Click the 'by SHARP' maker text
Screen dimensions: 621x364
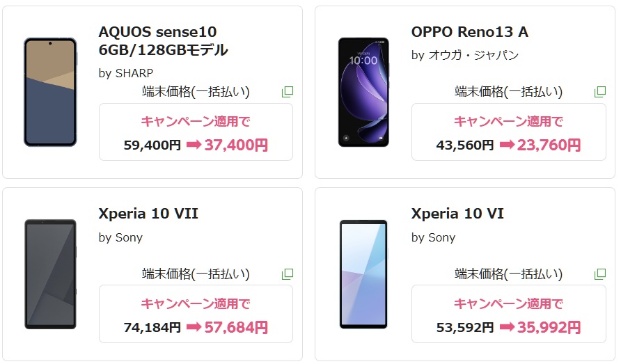pos(126,73)
